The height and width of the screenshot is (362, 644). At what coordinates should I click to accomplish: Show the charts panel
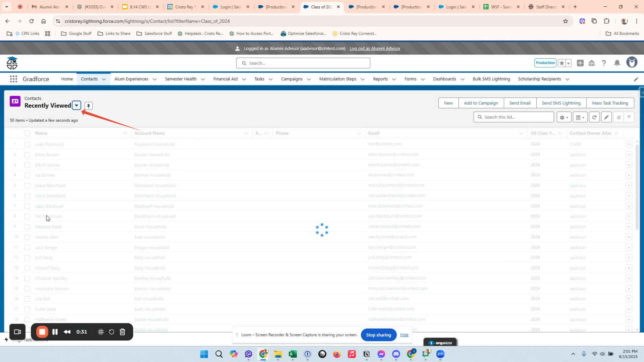pos(619,117)
